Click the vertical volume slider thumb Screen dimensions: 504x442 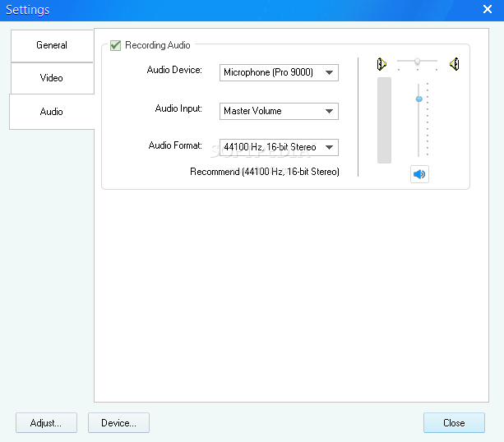pos(418,99)
